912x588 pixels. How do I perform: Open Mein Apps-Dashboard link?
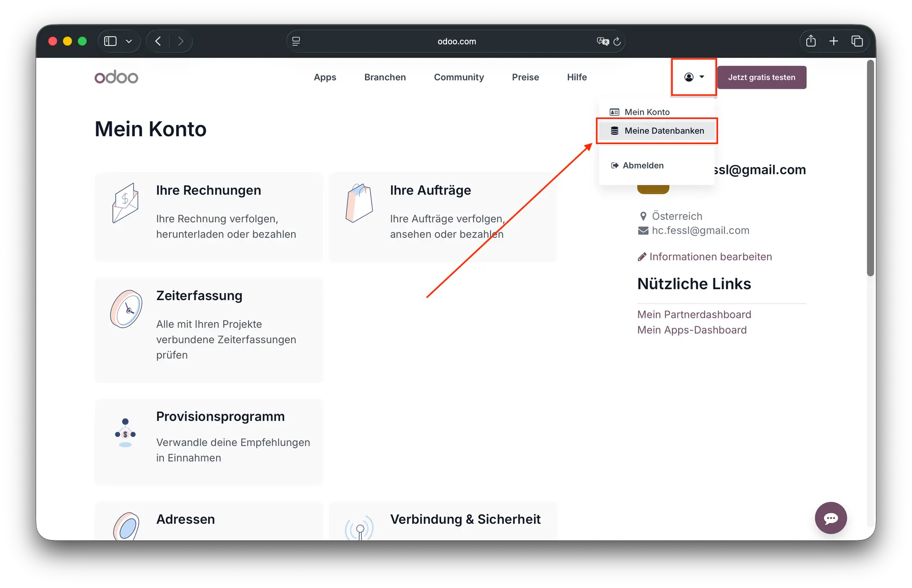692,330
